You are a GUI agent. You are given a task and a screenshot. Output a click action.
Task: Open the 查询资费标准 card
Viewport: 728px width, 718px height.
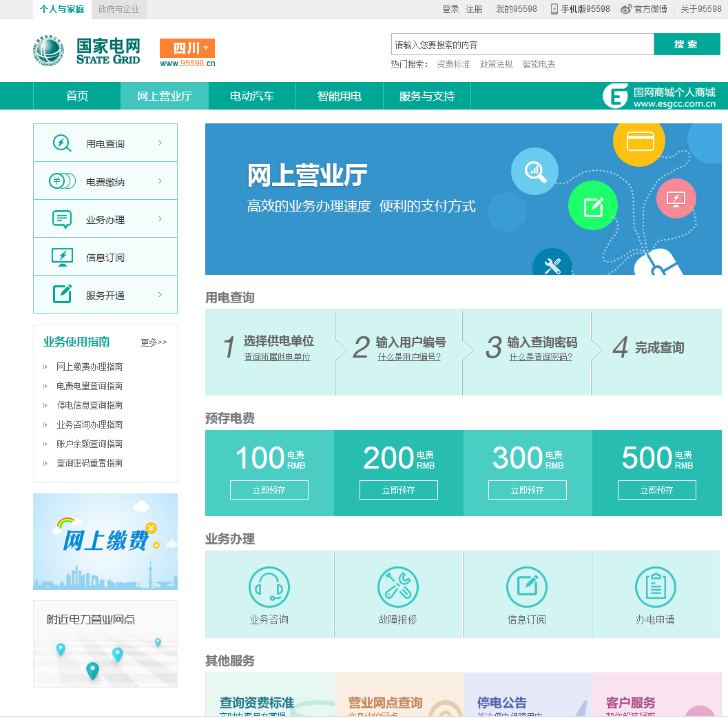click(x=270, y=695)
